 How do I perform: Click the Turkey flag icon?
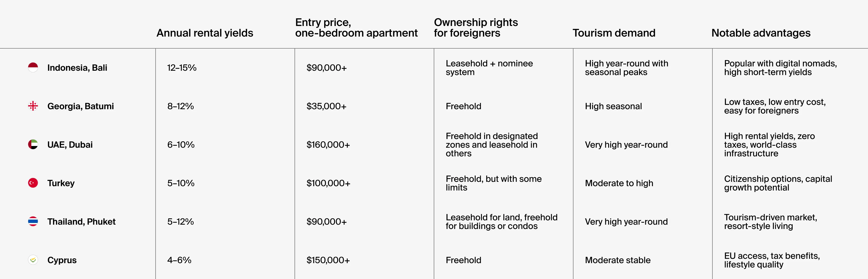(x=33, y=183)
